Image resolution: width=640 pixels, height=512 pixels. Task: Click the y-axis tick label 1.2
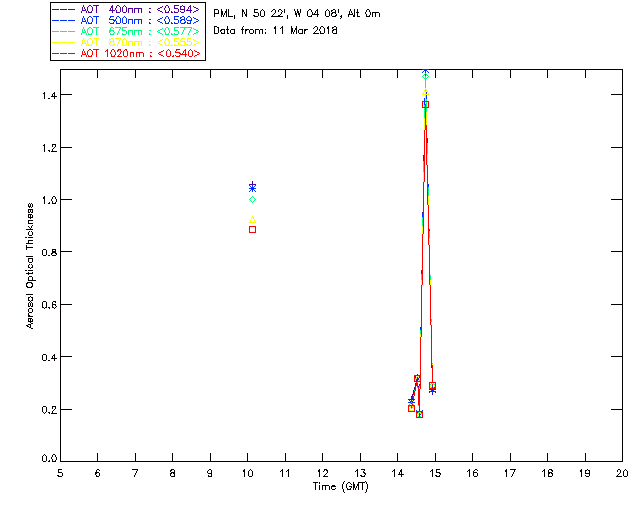click(x=49, y=147)
